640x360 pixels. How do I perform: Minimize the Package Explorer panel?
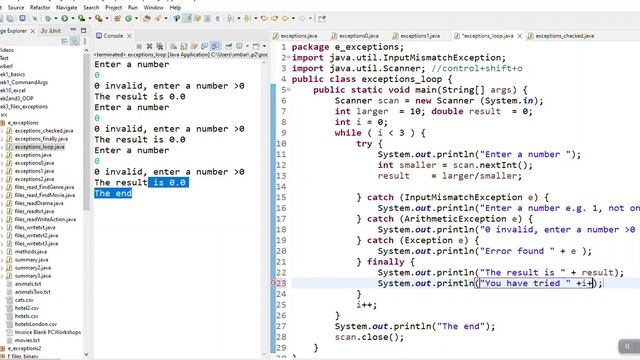pyautogui.click(x=73, y=30)
